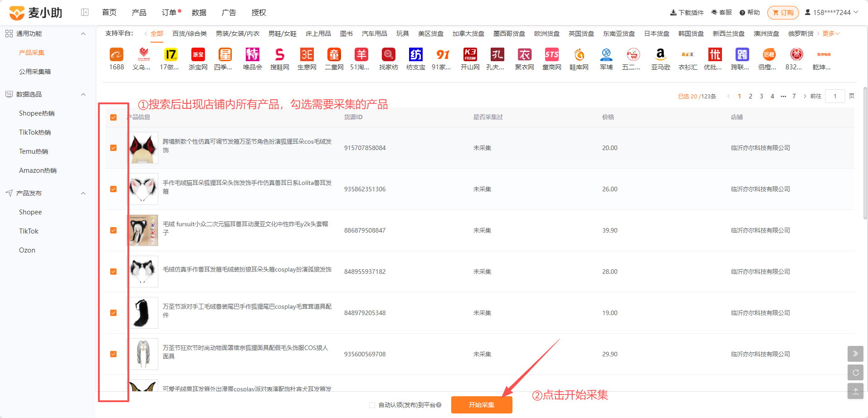Show earlier platform categories with left chevron
The image size is (868, 418).
click(x=146, y=34)
